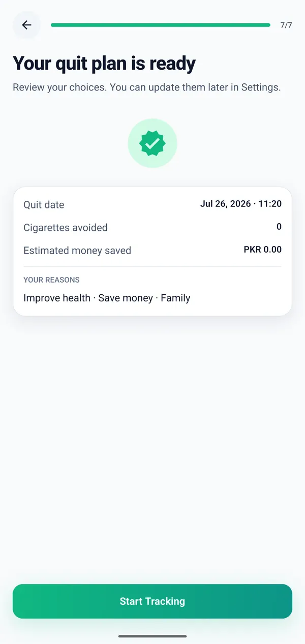305x644 pixels.
Task: Tap the green verified checkmark badge
Action: tap(152, 143)
